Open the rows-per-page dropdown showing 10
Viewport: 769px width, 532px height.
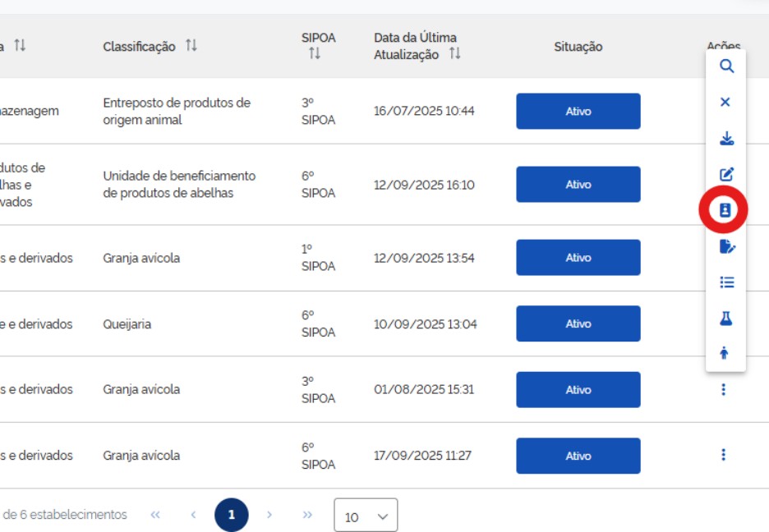pyautogui.click(x=366, y=516)
